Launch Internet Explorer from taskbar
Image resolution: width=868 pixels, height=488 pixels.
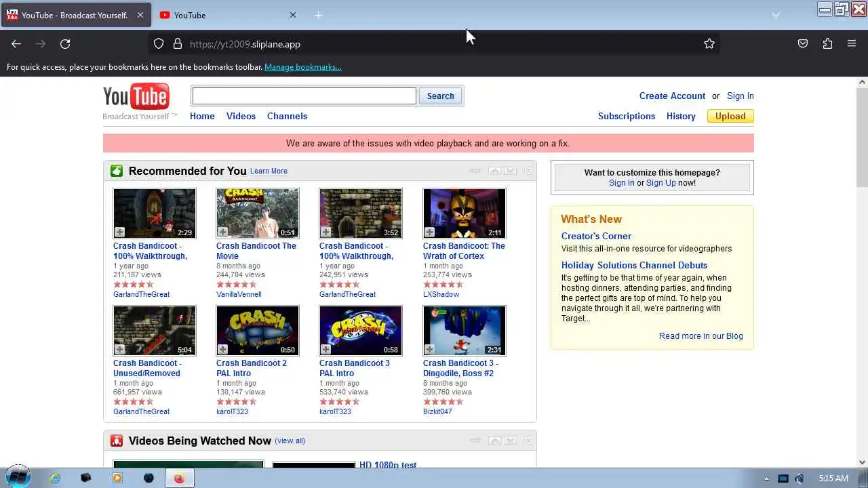click(55, 478)
